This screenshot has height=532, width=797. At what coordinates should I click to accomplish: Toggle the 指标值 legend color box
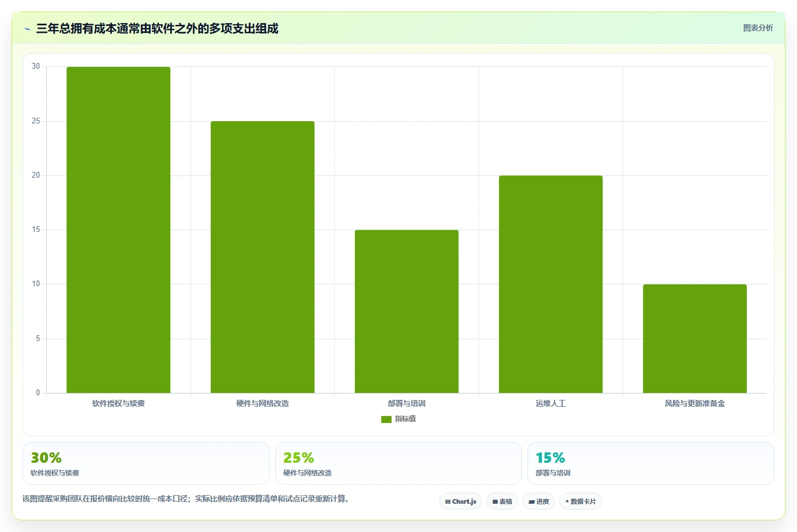[x=386, y=419]
